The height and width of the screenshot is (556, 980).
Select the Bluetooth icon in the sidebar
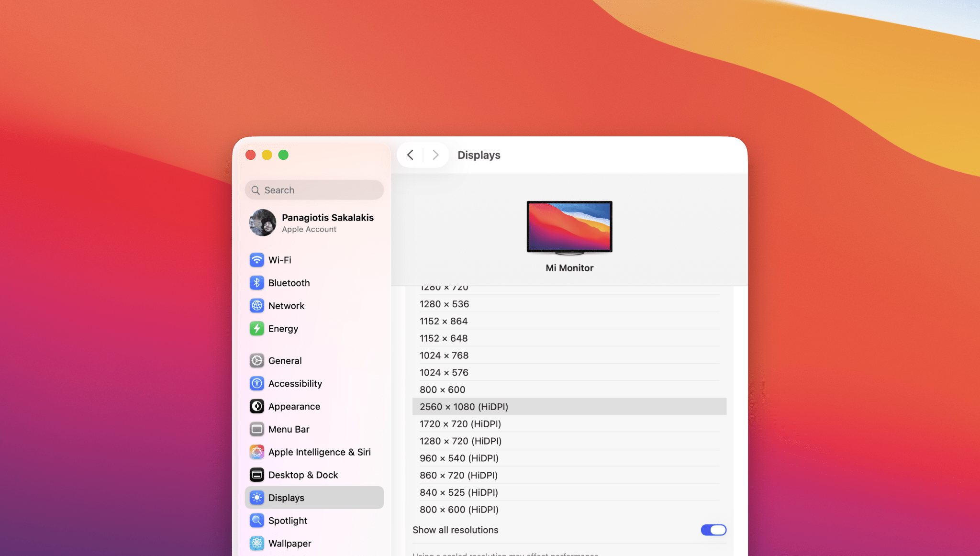pos(257,283)
